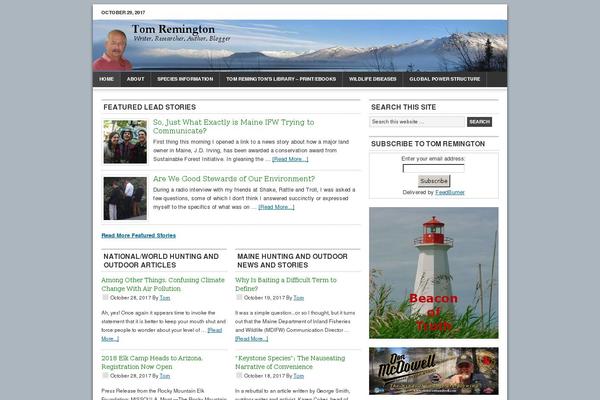600x400 pixels.
Task: Click Read More under the Good Stewards story
Action: pyautogui.click(x=276, y=207)
